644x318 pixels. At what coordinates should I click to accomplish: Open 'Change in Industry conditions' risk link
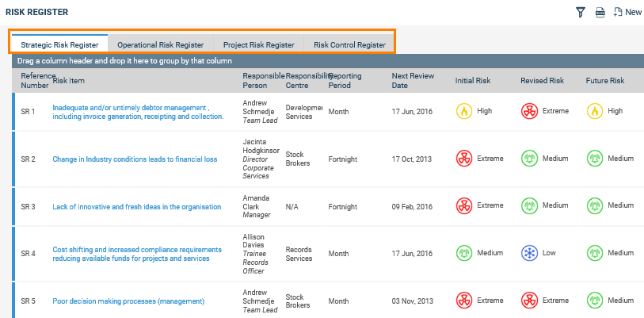(135, 159)
